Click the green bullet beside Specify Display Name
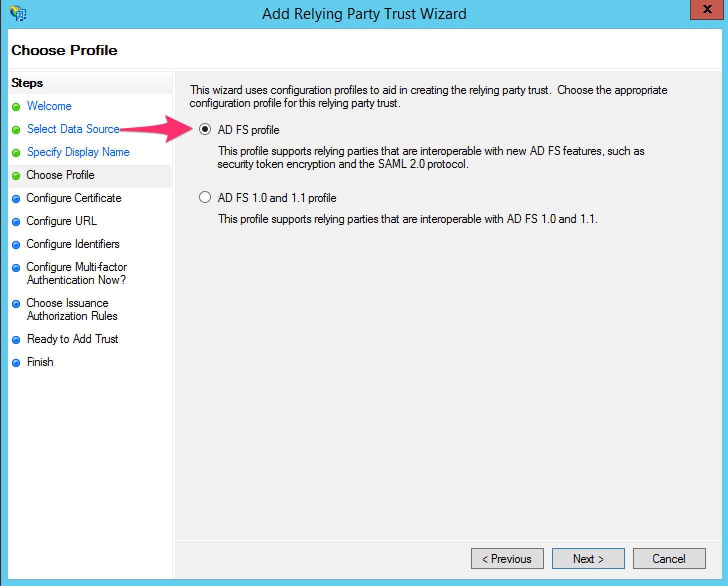 click(16, 152)
